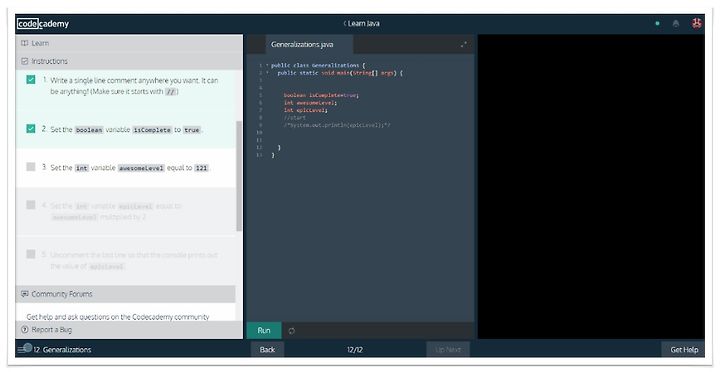This screenshot has height=372, width=720.
Task: Click the Instructions checklist icon
Action: point(25,61)
